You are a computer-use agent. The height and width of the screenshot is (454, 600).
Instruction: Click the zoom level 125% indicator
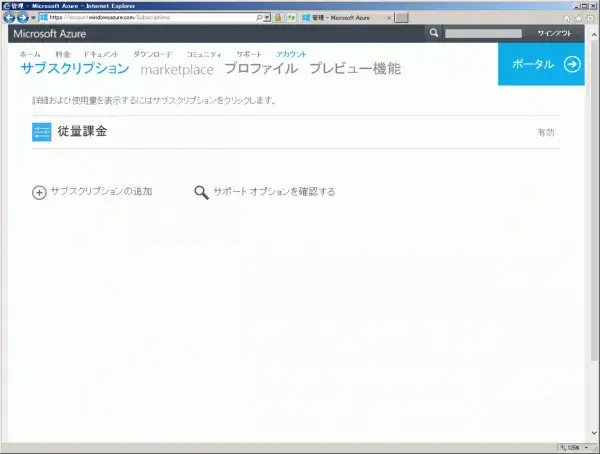(x=570, y=447)
